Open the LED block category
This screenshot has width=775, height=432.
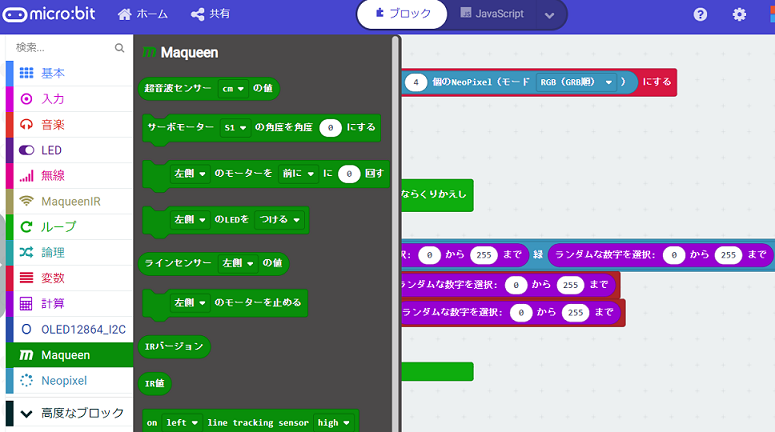[69, 150]
